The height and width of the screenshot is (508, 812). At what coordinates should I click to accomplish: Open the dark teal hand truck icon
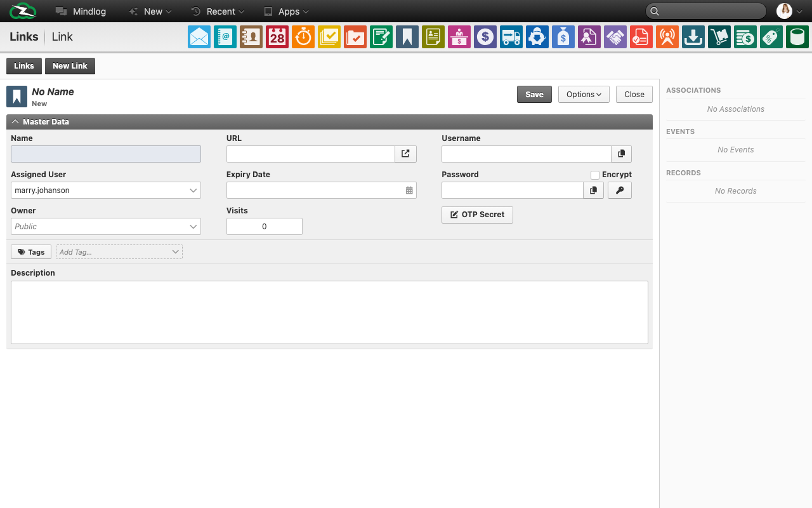coord(719,37)
